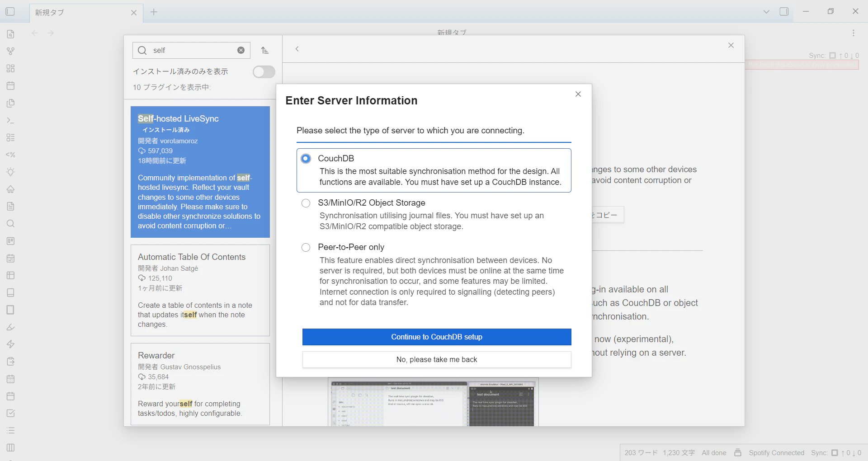Click the 新規タブ tab

click(x=81, y=13)
